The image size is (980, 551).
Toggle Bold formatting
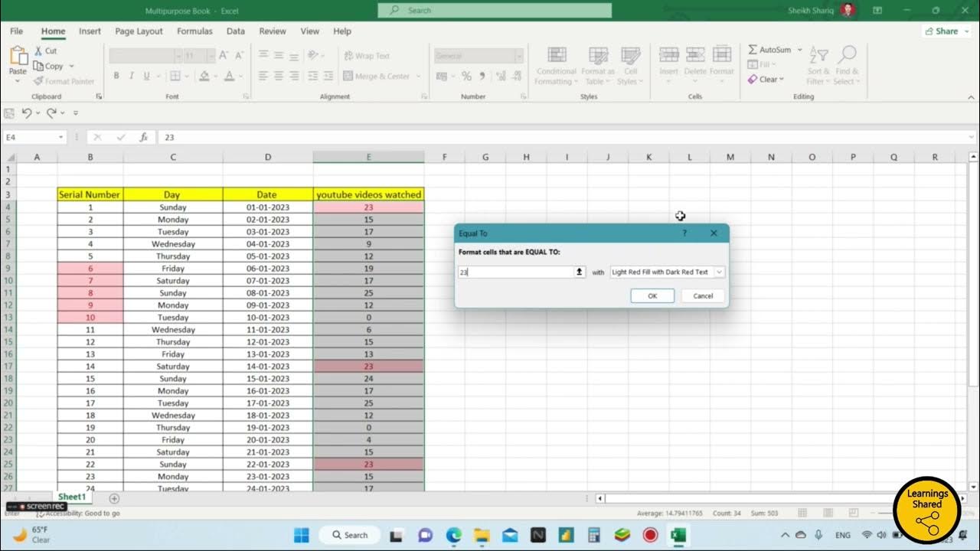116,76
